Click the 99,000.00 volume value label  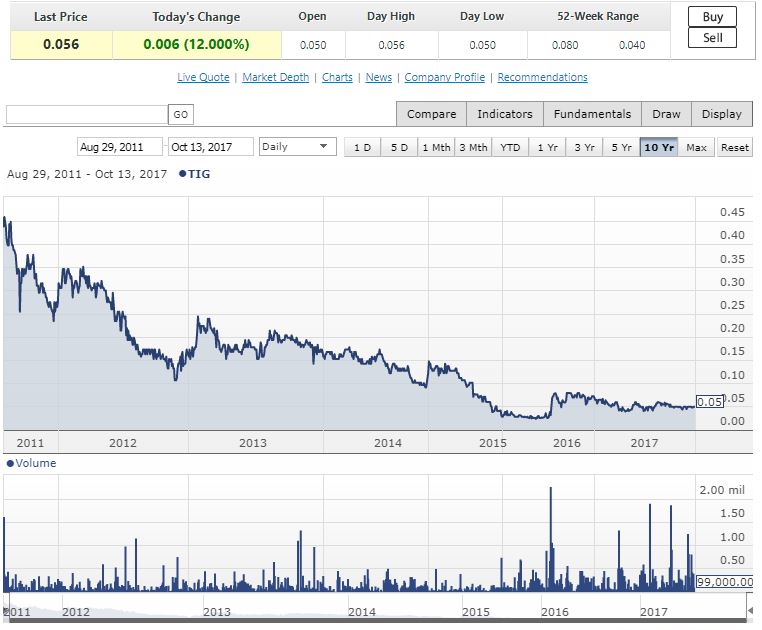coord(725,582)
